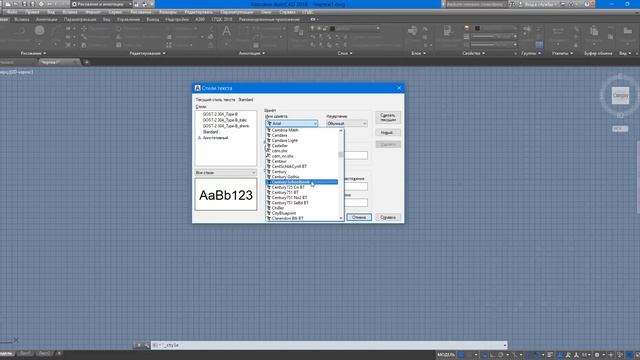
Task: Select cdm_nc.shx in the font list
Action: [x=302, y=156]
